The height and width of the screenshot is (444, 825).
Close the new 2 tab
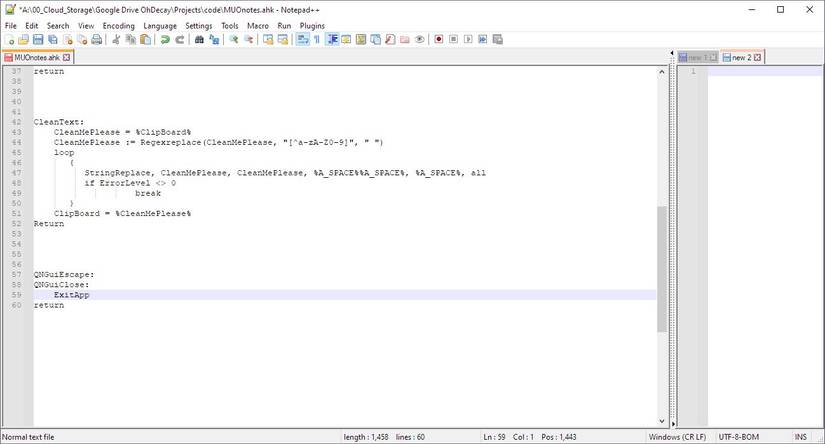tap(758, 57)
